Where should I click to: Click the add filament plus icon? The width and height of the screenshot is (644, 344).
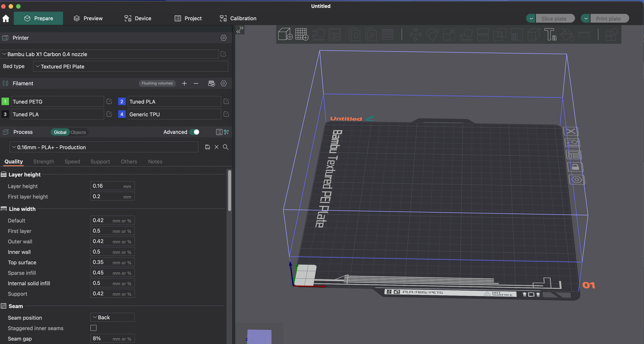[x=184, y=83]
